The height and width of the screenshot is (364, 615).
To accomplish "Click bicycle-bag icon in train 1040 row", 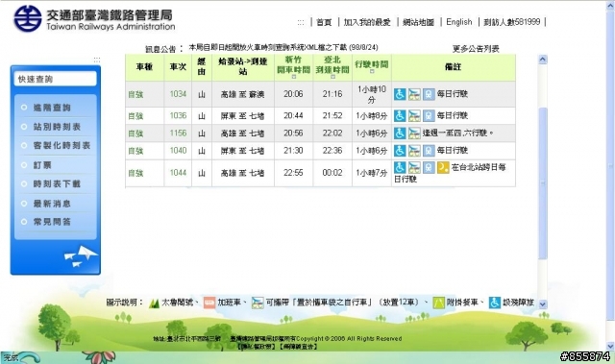I will pyautogui.click(x=414, y=151).
